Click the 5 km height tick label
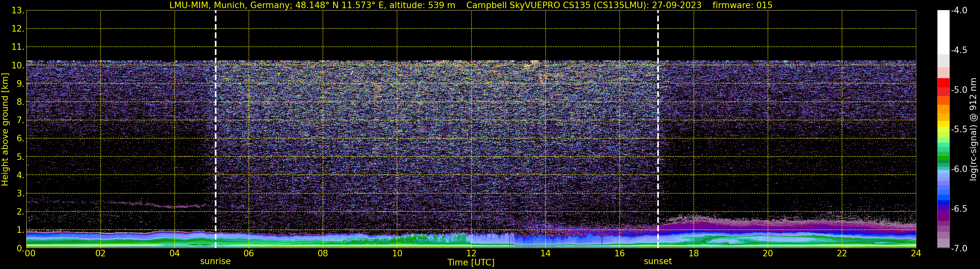The height and width of the screenshot is (269, 980). point(20,157)
